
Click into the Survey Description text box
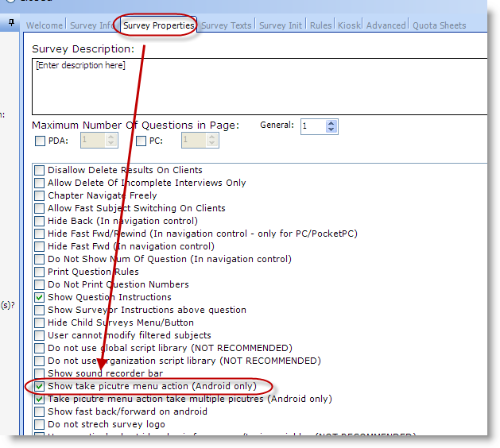(x=260, y=87)
